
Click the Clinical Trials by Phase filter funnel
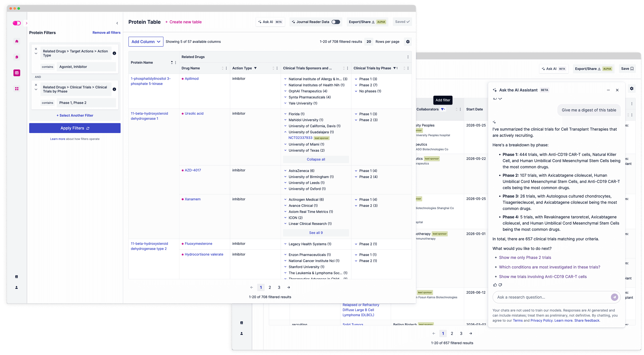tap(394, 68)
